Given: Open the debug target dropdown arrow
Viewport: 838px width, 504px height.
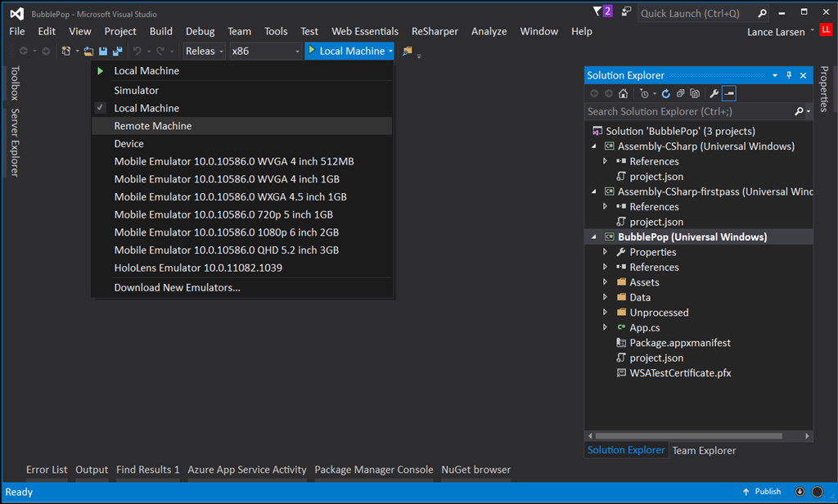Looking at the screenshot, I should pyautogui.click(x=390, y=51).
